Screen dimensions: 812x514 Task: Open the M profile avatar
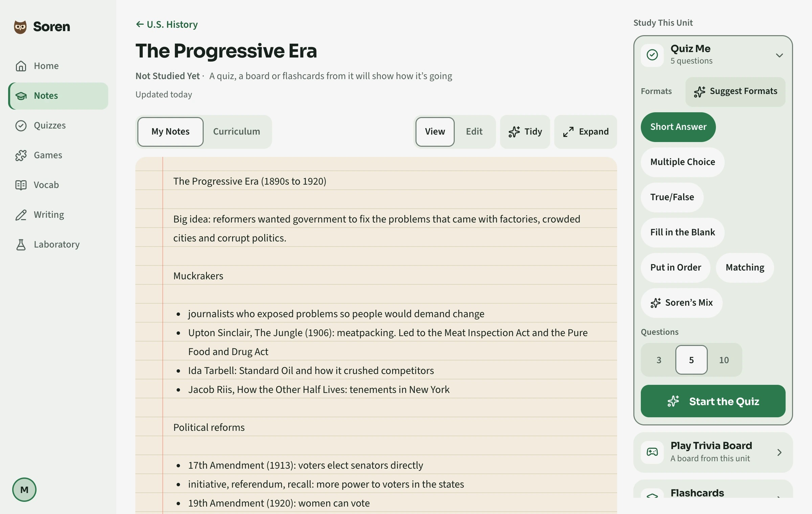point(24,489)
